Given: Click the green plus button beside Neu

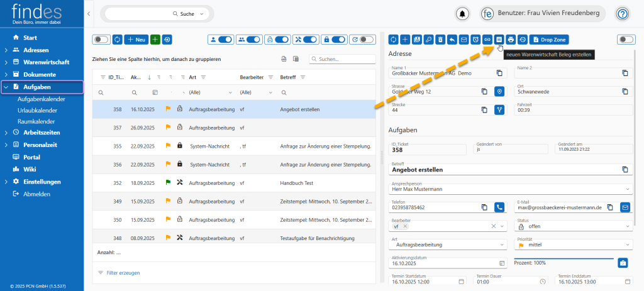Looking at the screenshot, I should pos(155,40).
